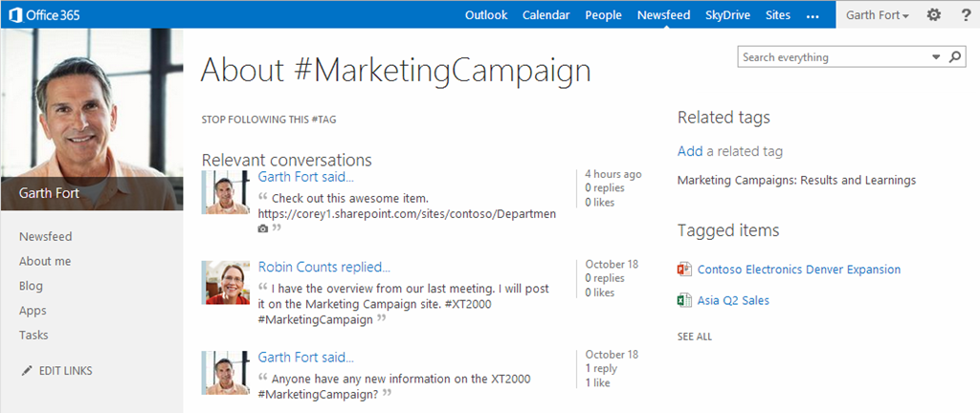The height and width of the screenshot is (413, 980).
Task: Select Newsfeed in the top navigation
Action: [x=664, y=15]
